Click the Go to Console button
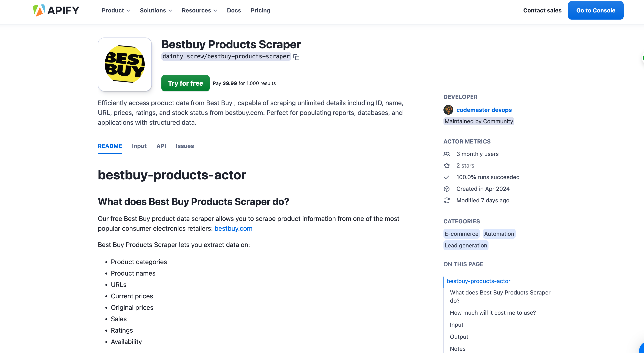 pyautogui.click(x=595, y=11)
